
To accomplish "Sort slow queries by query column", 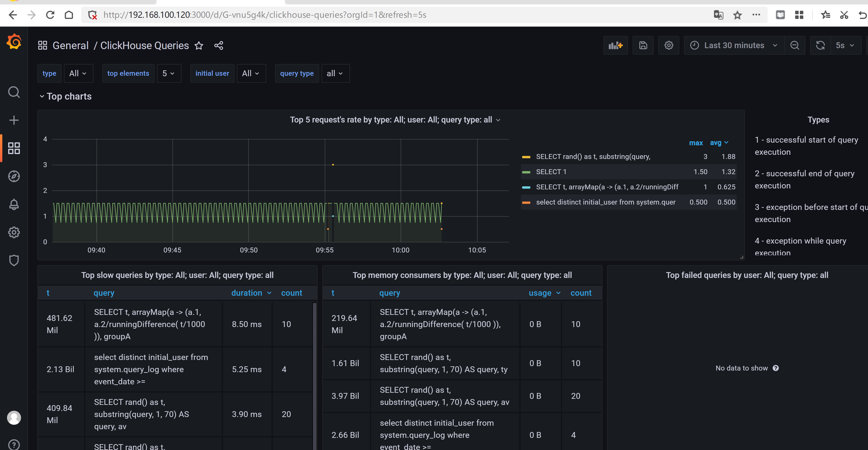I will click(104, 293).
